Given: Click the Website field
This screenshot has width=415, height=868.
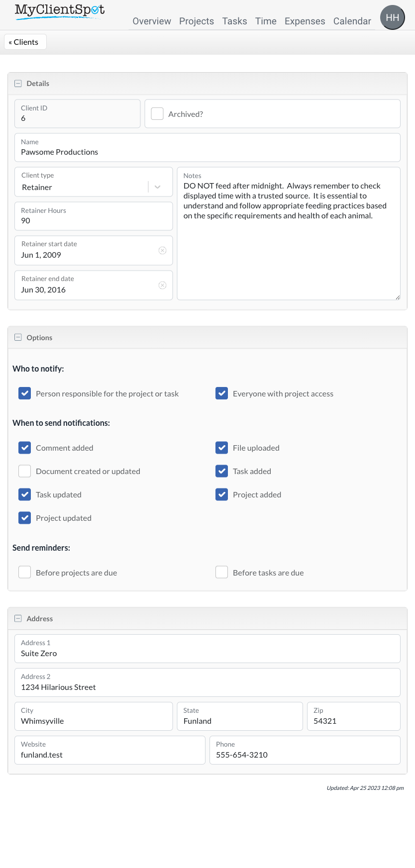Looking at the screenshot, I should (x=109, y=755).
